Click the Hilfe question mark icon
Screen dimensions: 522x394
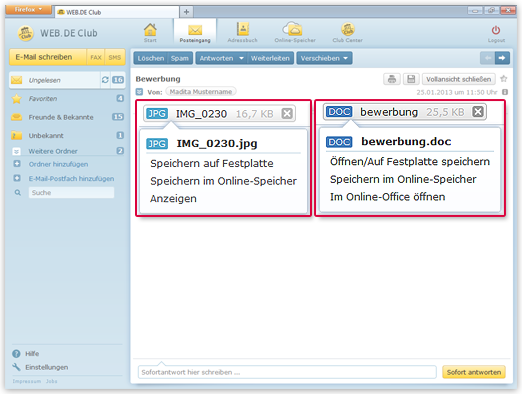click(x=16, y=354)
